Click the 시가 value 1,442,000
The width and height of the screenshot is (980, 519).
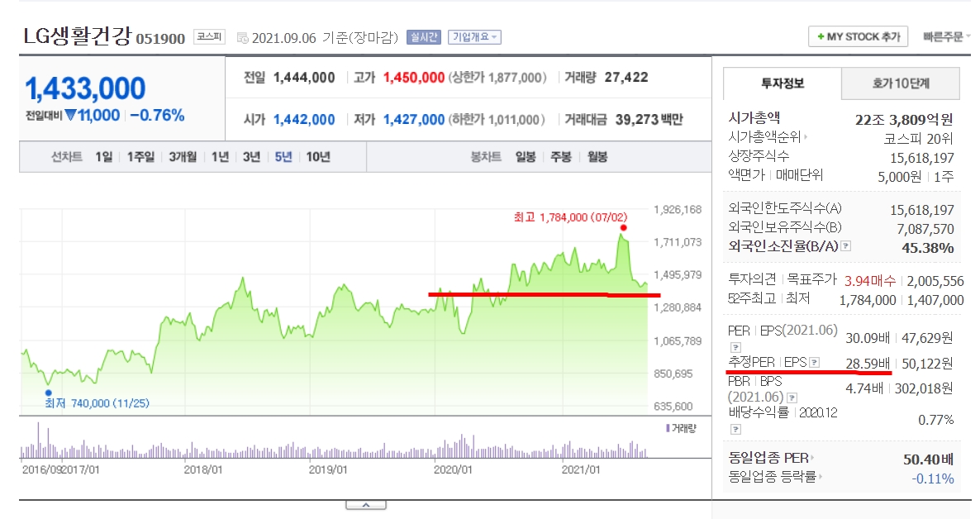click(304, 120)
